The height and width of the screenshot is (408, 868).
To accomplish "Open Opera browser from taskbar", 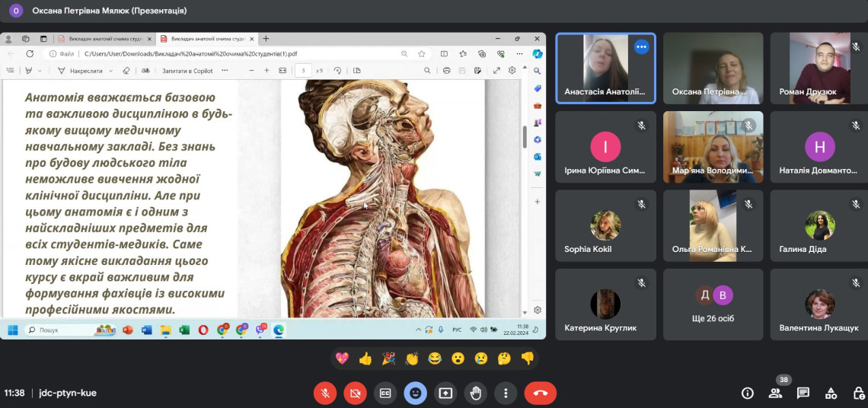I will 203,330.
